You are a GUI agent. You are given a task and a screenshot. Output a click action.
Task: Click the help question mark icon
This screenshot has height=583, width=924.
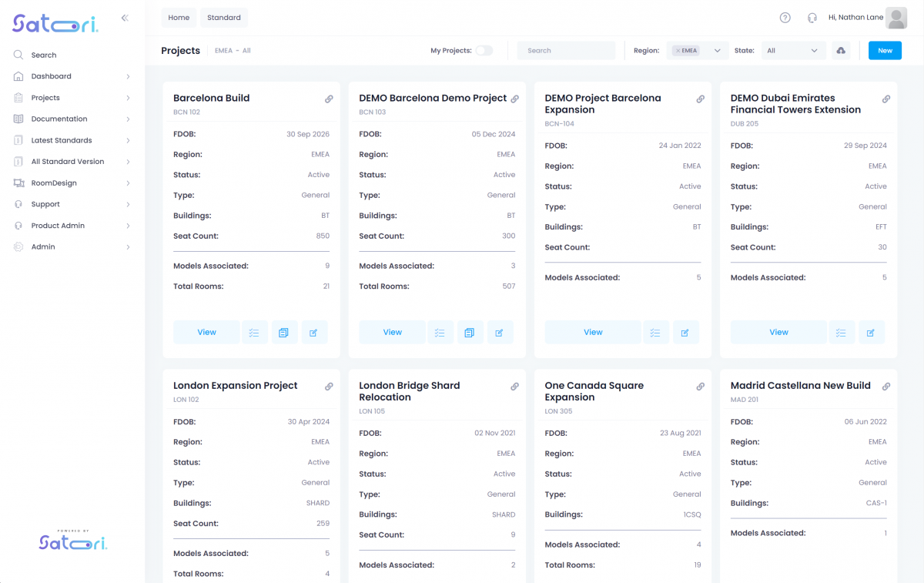[x=785, y=18]
